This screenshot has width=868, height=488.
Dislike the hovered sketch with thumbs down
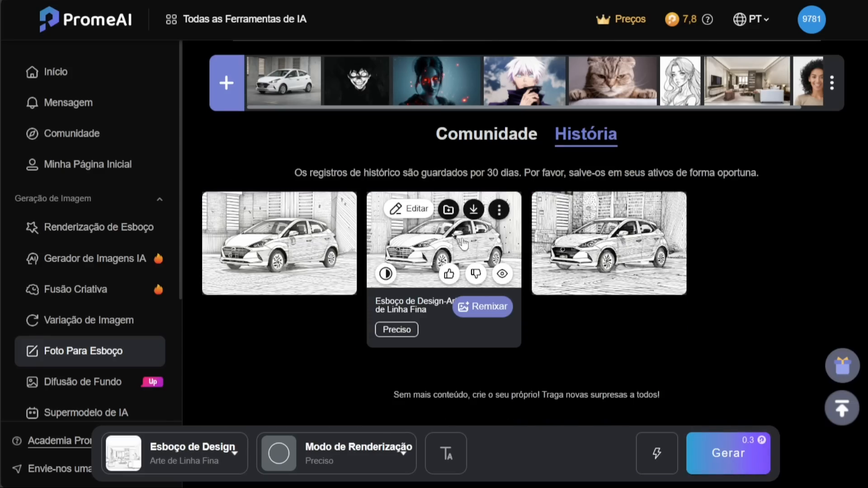click(476, 274)
